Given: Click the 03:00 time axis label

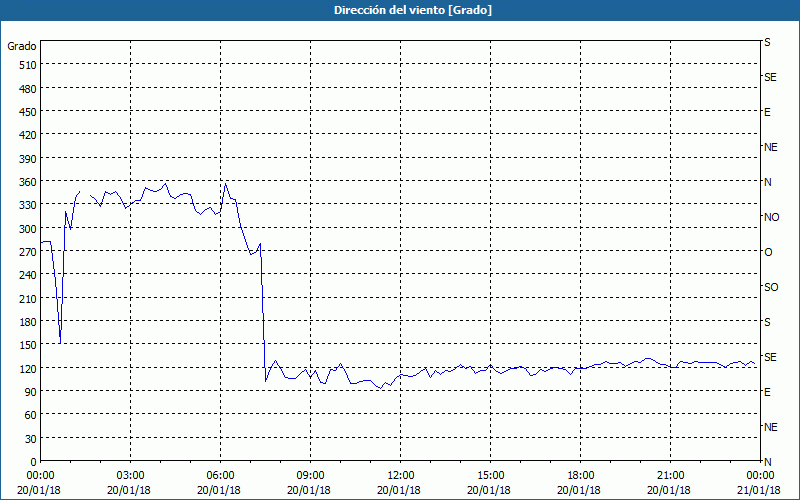Looking at the screenshot, I should (131, 476).
